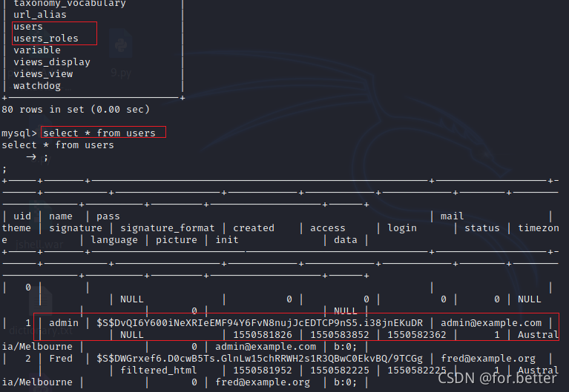The image size is (569, 392).
Task: Click the language column header
Action: click(114, 240)
